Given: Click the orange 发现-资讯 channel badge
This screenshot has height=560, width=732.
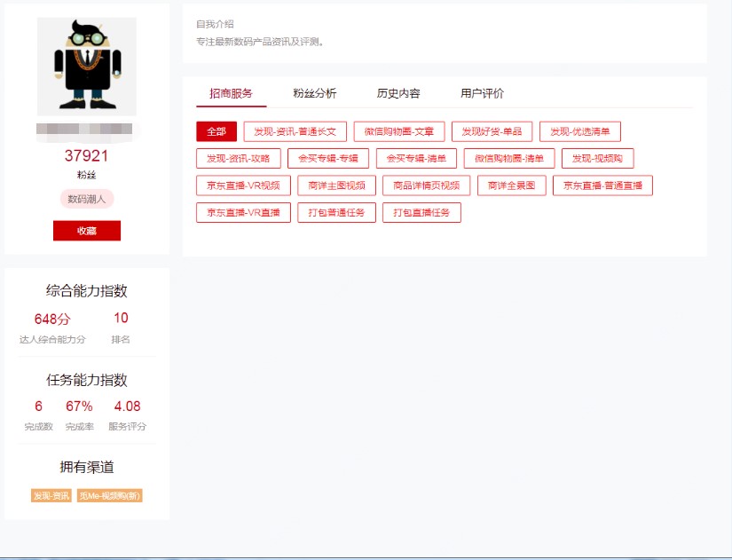Looking at the screenshot, I should click(x=51, y=496).
